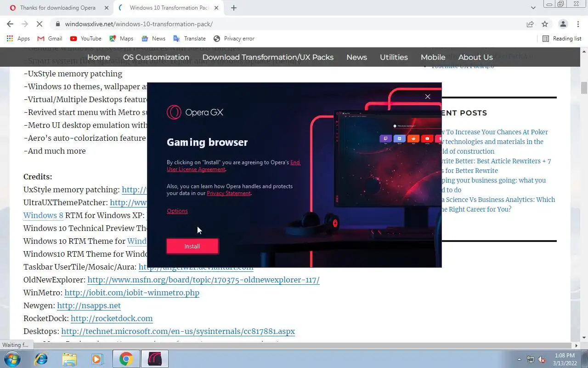Image resolution: width=588 pixels, height=368 pixels.
Task: Click the Opera GX logo
Action: coord(195,112)
